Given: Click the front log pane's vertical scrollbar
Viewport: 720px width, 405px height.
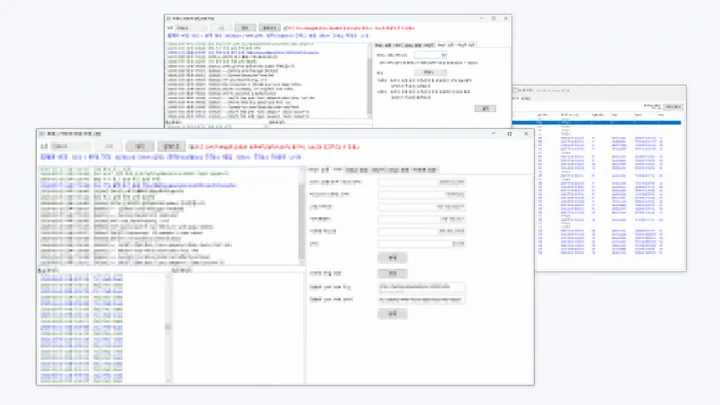Looking at the screenshot, I should [302, 216].
